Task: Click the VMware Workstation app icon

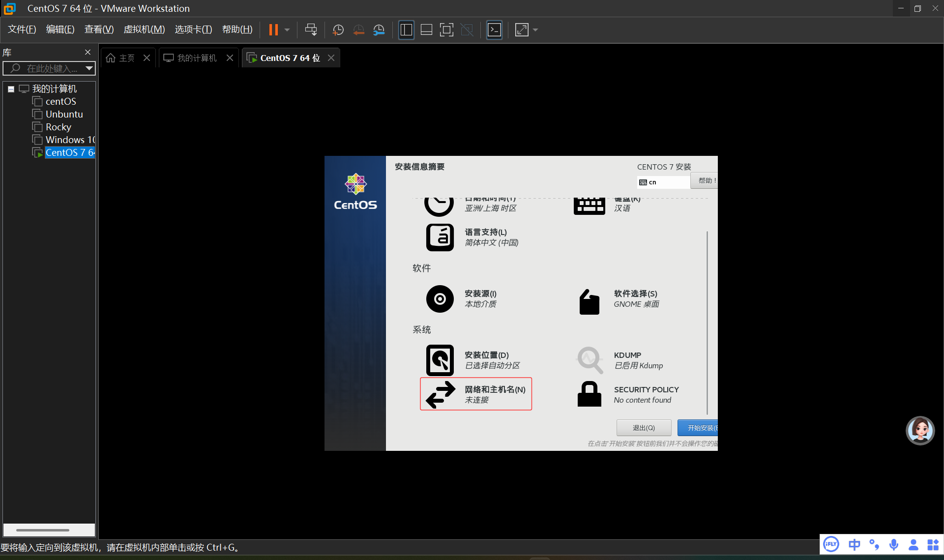Action: [10, 8]
